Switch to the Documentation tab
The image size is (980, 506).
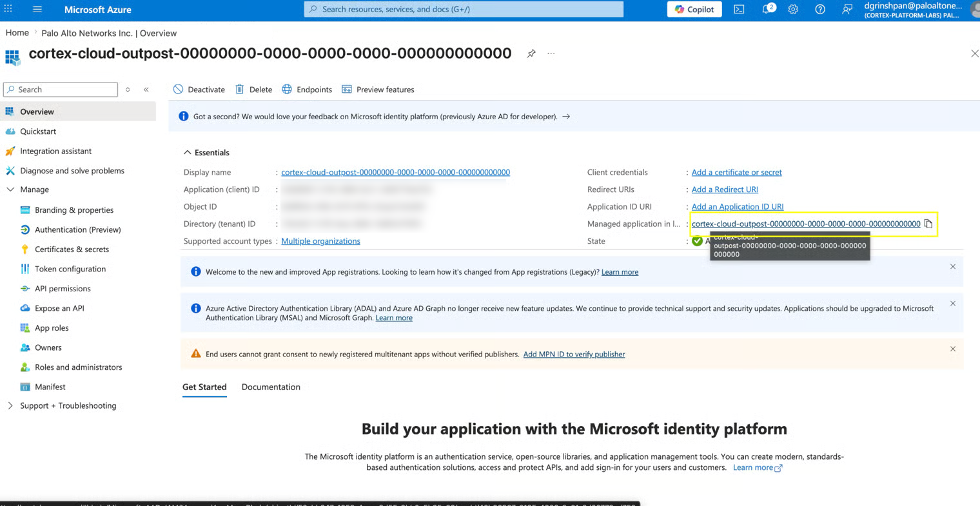pyautogui.click(x=271, y=387)
